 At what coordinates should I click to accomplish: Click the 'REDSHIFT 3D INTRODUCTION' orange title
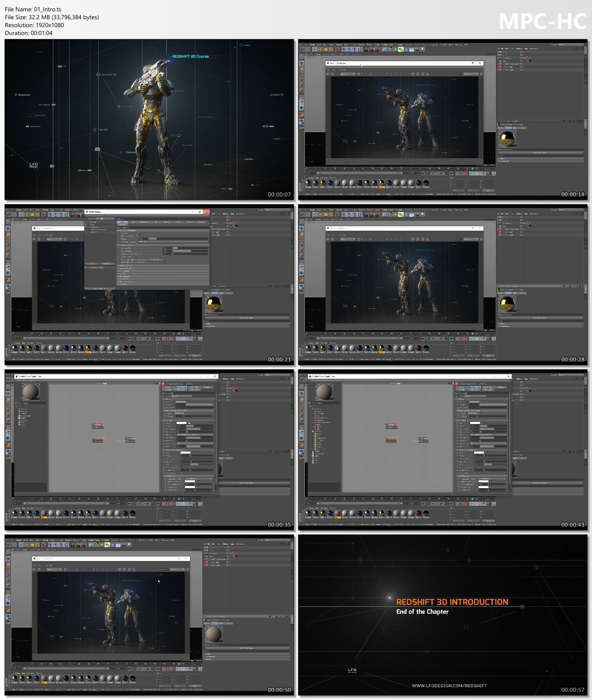point(452,602)
